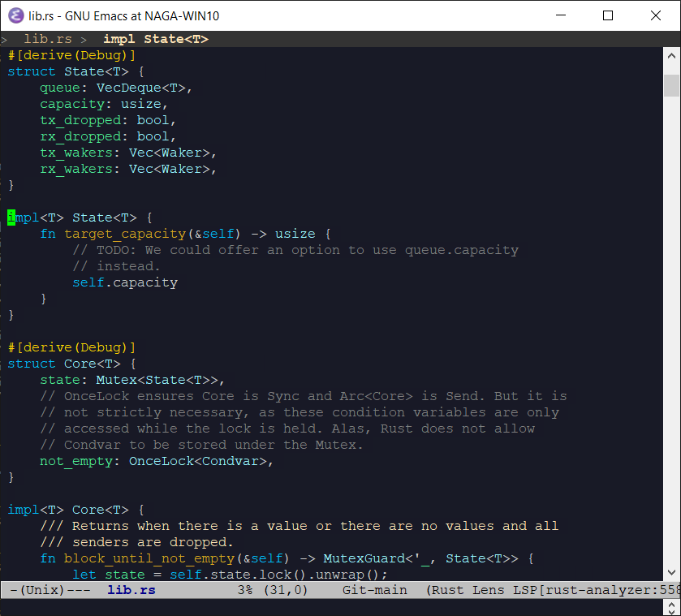The height and width of the screenshot is (616, 681).
Task: Click the 3% buffer position indicator
Action: pos(246,590)
